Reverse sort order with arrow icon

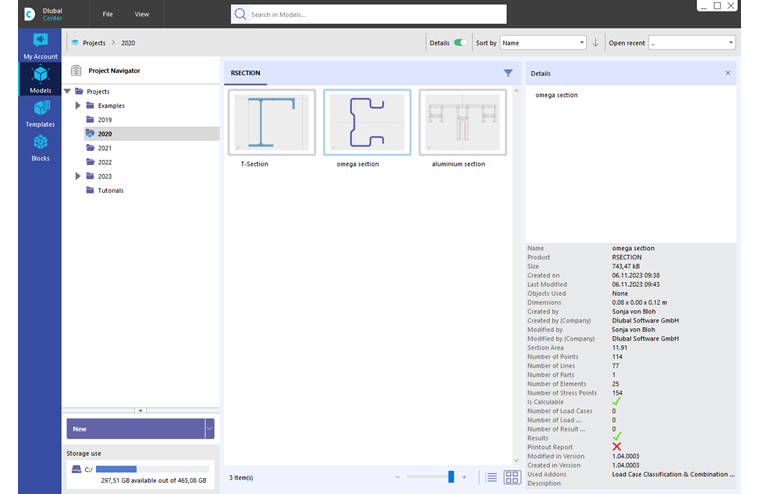(595, 43)
